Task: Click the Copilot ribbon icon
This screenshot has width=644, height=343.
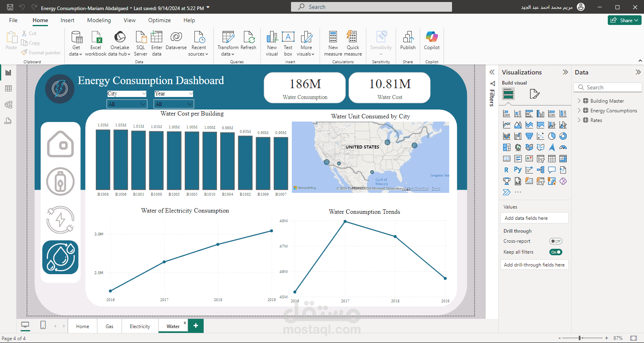Action: tap(431, 41)
